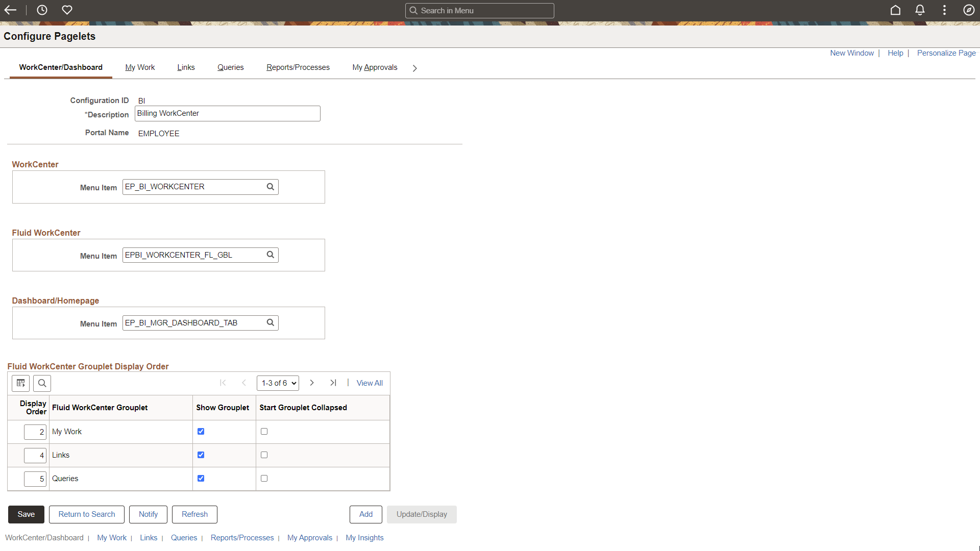This screenshot has height=551, width=980.
Task: Open the Favorites heart icon
Action: [x=67, y=10]
